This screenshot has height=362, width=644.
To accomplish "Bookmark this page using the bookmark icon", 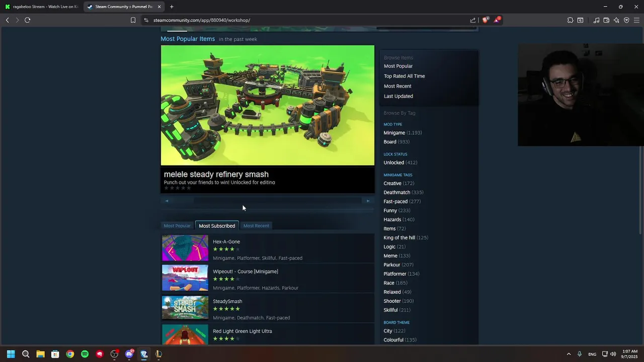I will click(x=133, y=20).
